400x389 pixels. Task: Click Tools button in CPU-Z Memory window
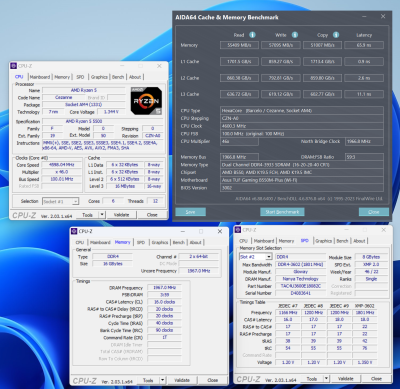pyautogui.click(x=148, y=380)
